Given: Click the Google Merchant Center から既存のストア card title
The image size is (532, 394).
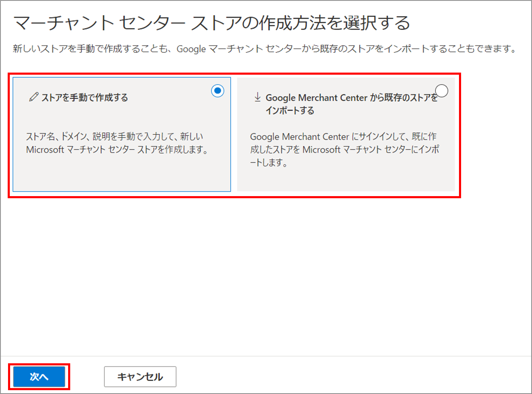Looking at the screenshot, I should click(x=351, y=98).
